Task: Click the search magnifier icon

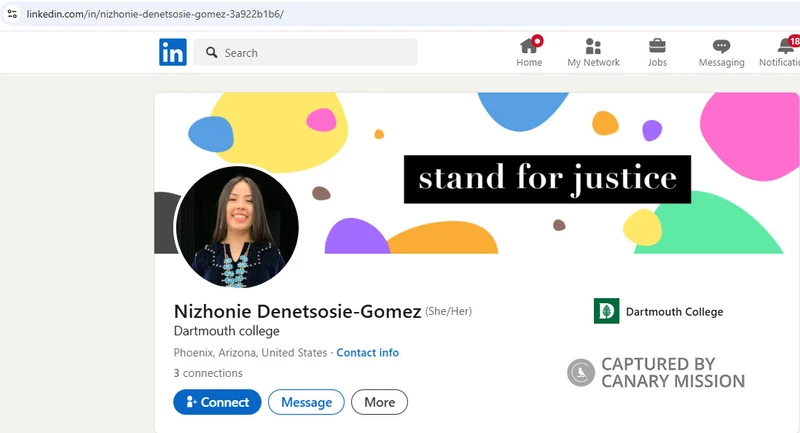Action: (212, 53)
